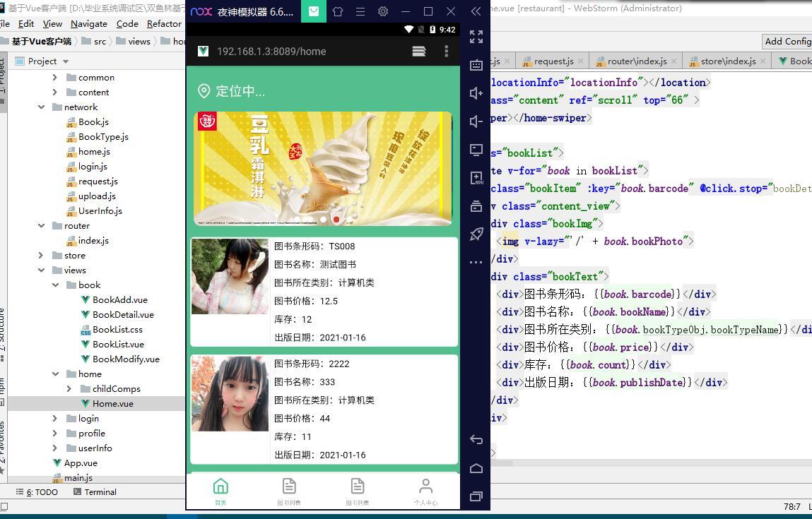Viewport: 812px width, 519px height.
Task: Expand the common folder in project tree
Action: click(x=55, y=78)
